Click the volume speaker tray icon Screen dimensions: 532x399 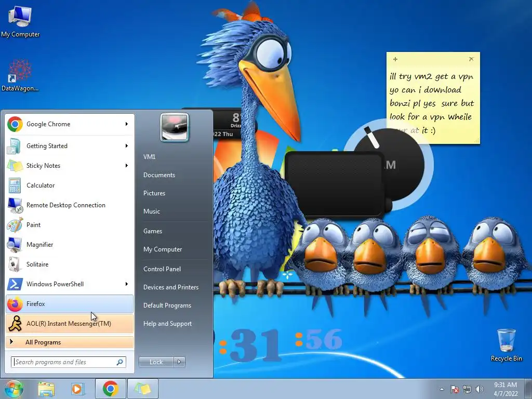coord(480,389)
